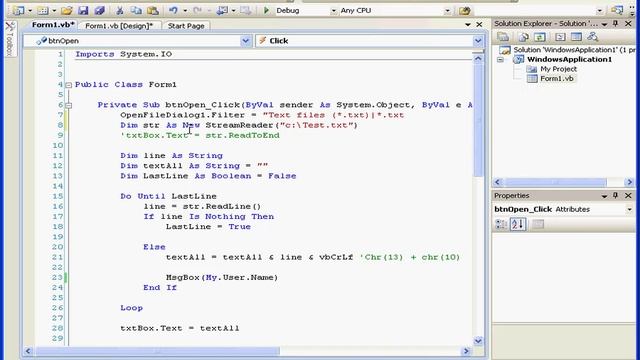This screenshot has height=360, width=640.
Task: Collapse the btnOpen_Click sub outline
Action: (x=69, y=105)
